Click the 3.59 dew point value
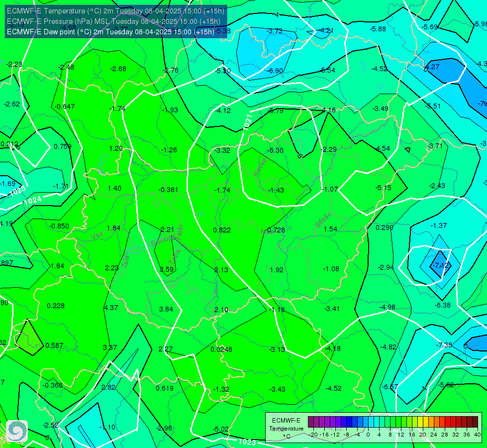Viewport: 487px width, 448px height. (x=167, y=269)
